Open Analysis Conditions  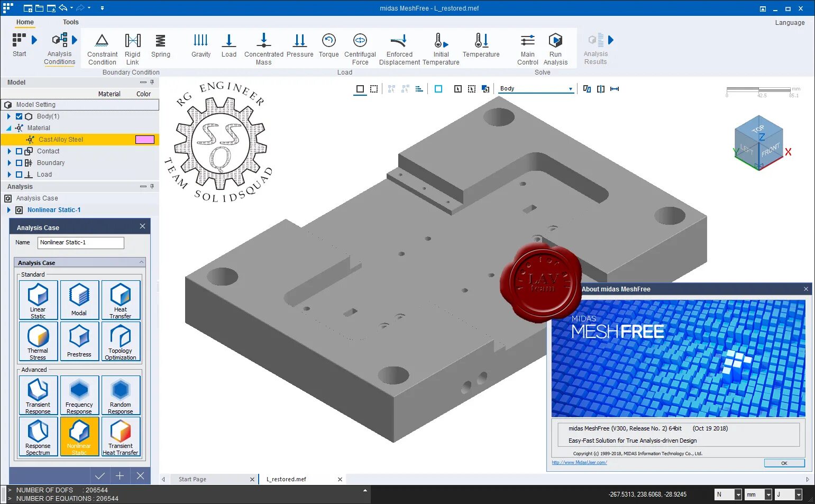[x=59, y=49]
